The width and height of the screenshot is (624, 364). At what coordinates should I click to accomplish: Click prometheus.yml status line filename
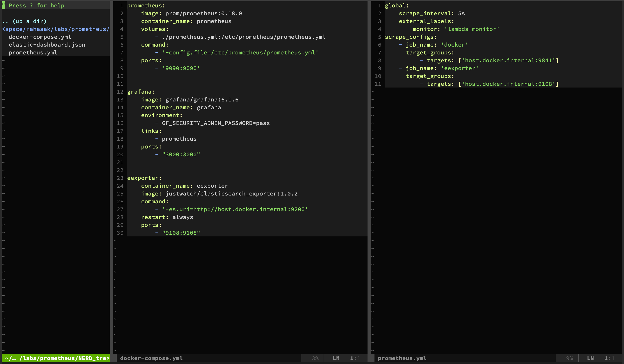click(402, 358)
